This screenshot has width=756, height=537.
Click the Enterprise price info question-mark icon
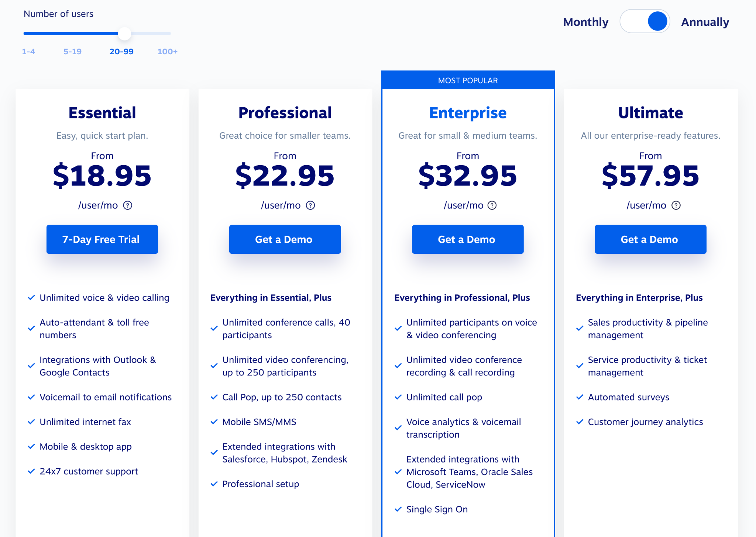[492, 205]
